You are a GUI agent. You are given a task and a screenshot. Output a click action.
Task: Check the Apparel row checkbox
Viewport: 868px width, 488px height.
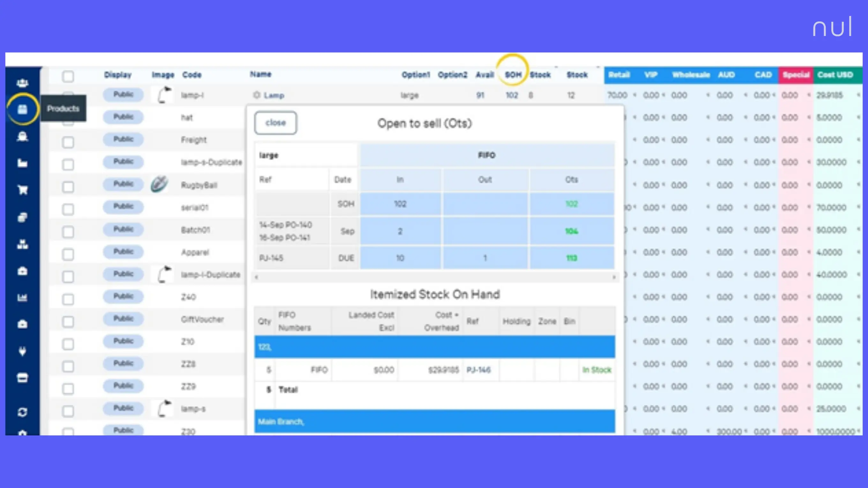(68, 254)
